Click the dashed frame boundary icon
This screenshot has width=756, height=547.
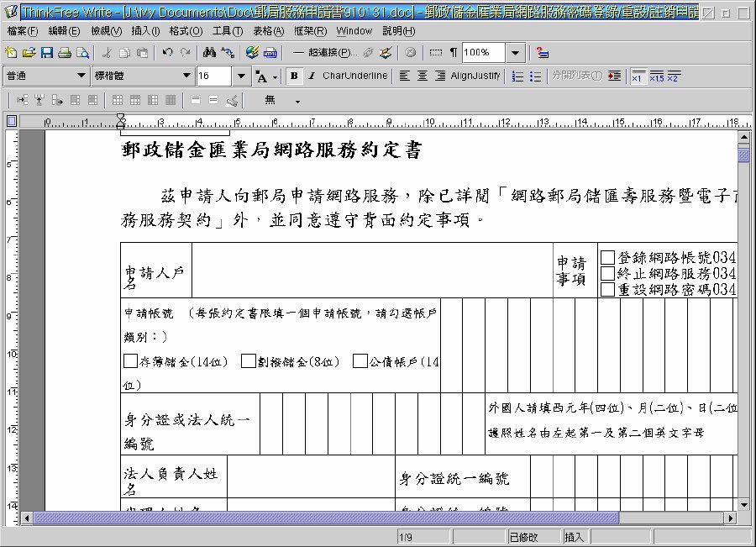point(435,52)
